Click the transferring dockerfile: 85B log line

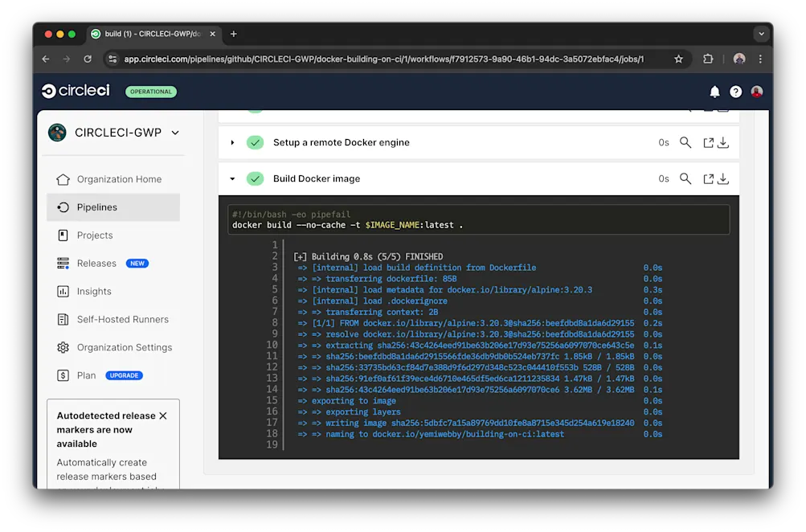click(377, 279)
